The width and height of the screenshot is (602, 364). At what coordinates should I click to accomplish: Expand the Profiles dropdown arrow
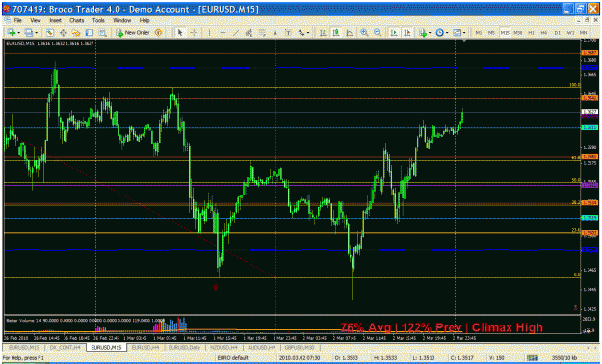coord(36,33)
